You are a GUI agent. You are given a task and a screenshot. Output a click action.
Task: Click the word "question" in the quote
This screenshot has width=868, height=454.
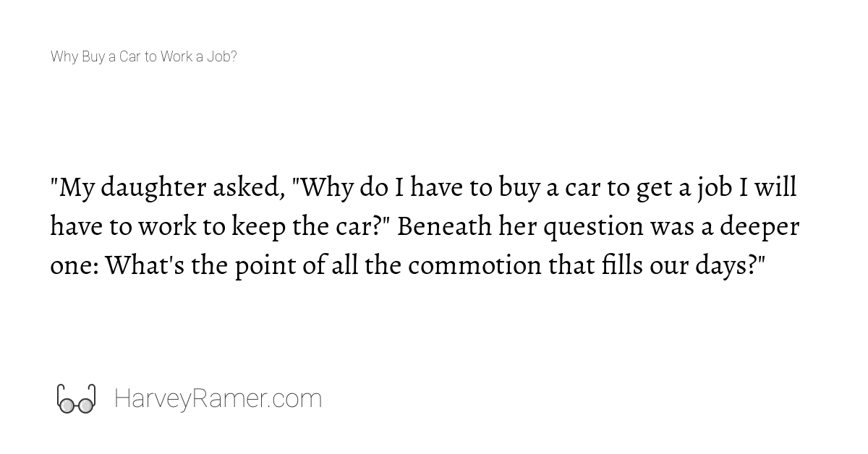[x=593, y=228]
